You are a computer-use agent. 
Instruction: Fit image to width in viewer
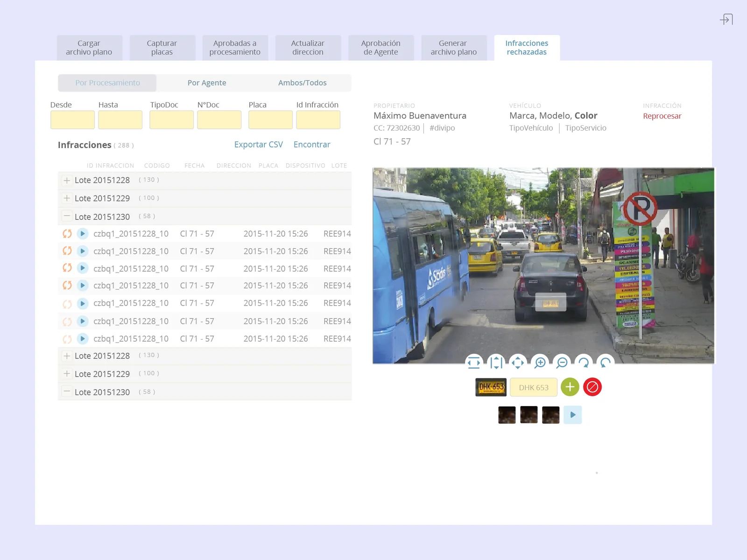[474, 363]
